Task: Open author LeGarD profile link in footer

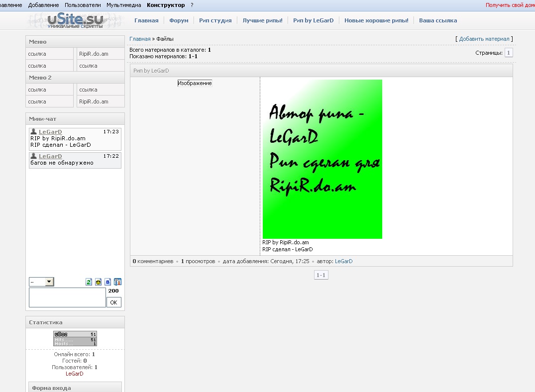Action: click(x=343, y=261)
